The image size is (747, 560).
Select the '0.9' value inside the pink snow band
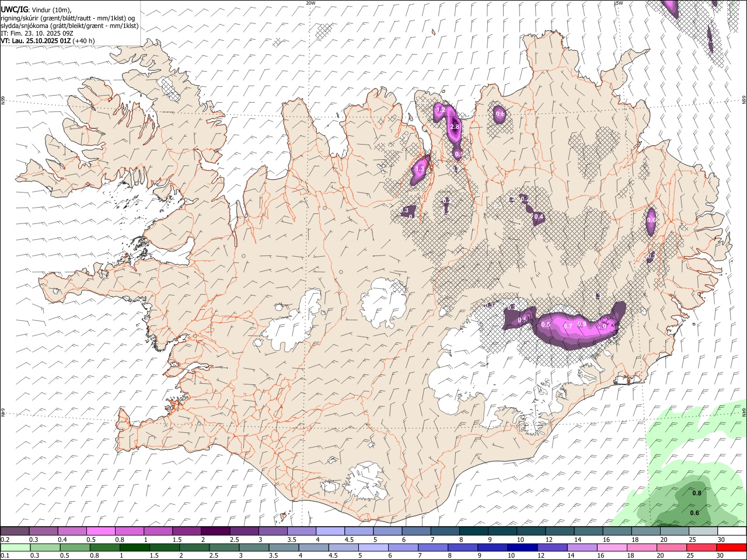click(x=582, y=324)
